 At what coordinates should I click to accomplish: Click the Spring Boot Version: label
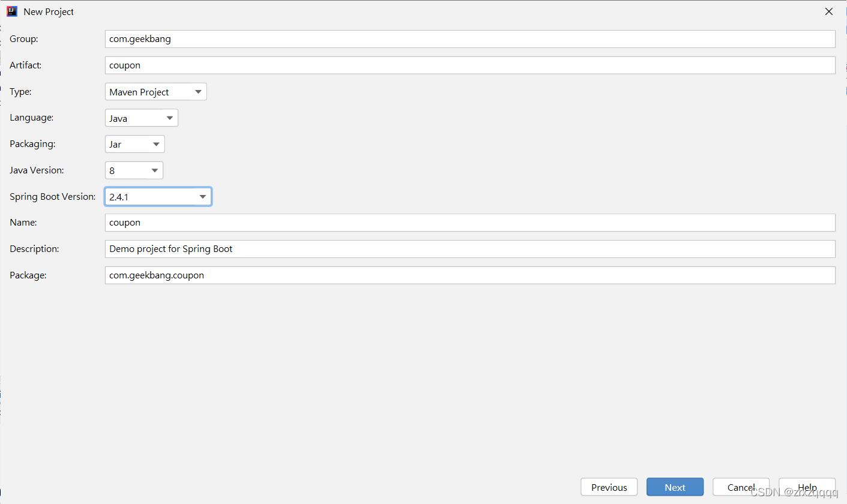click(x=52, y=197)
